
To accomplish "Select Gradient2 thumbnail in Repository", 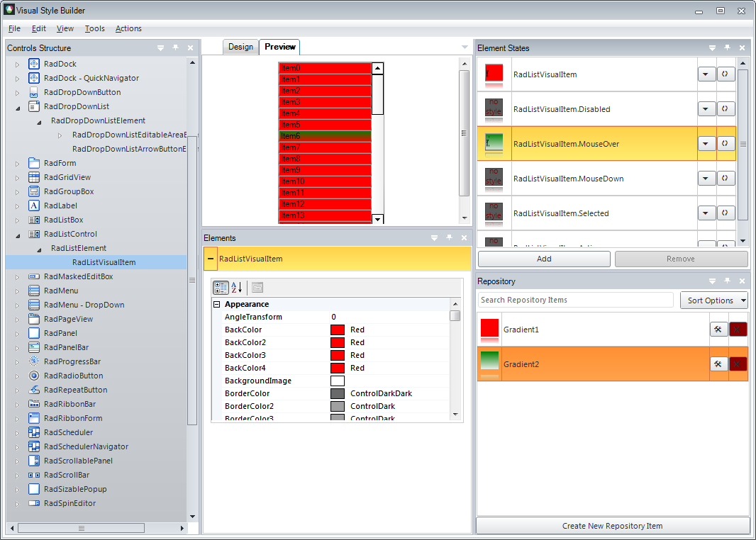I will (489, 364).
